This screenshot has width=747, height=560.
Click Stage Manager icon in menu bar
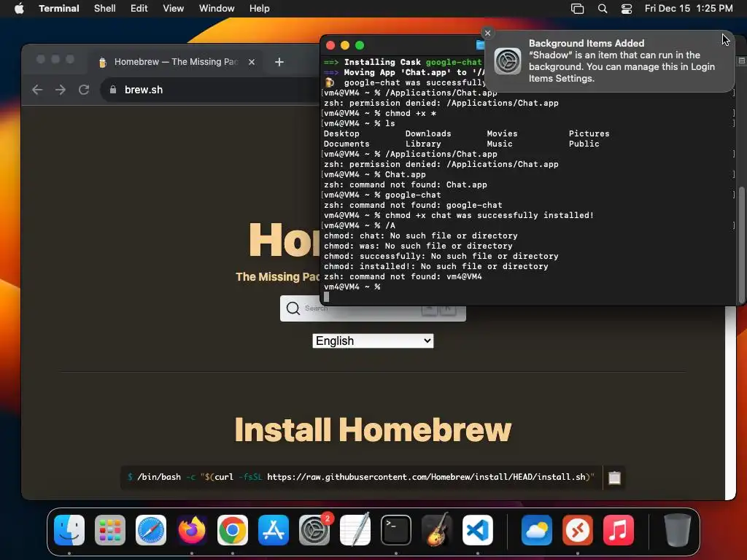578,9
